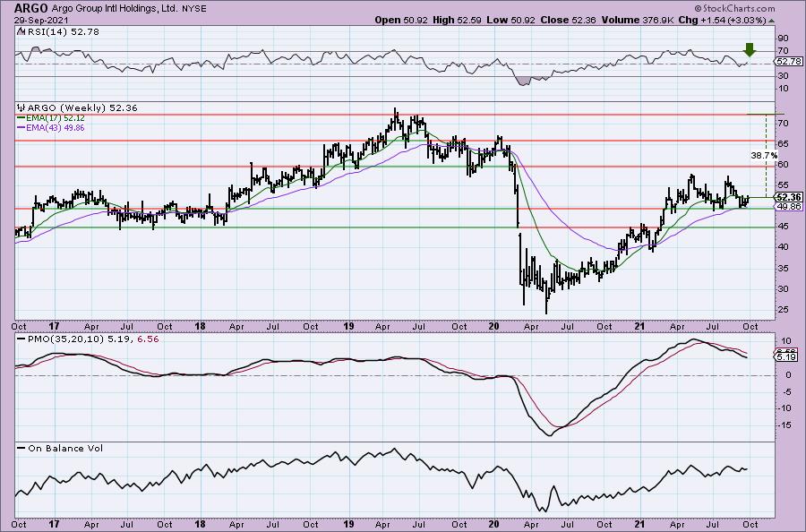Click the line icon beside the RSI(14) legend
This screenshot has width=806, height=532.
coord(21,31)
